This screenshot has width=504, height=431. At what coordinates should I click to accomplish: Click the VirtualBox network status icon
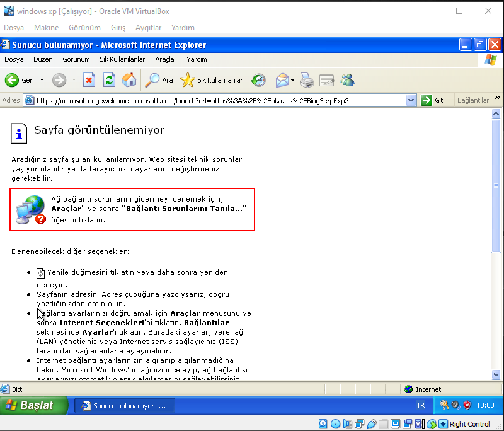click(x=359, y=424)
